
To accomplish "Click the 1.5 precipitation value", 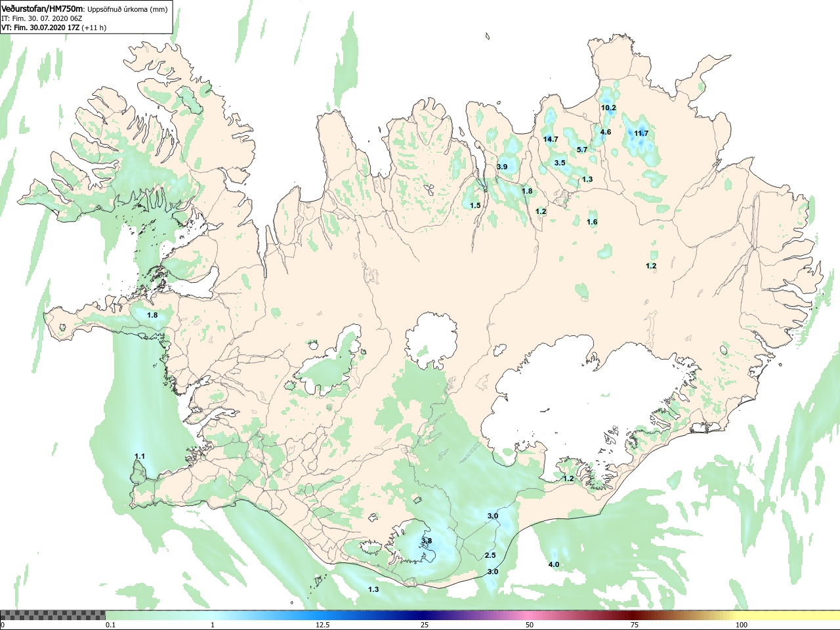I will tap(475, 205).
